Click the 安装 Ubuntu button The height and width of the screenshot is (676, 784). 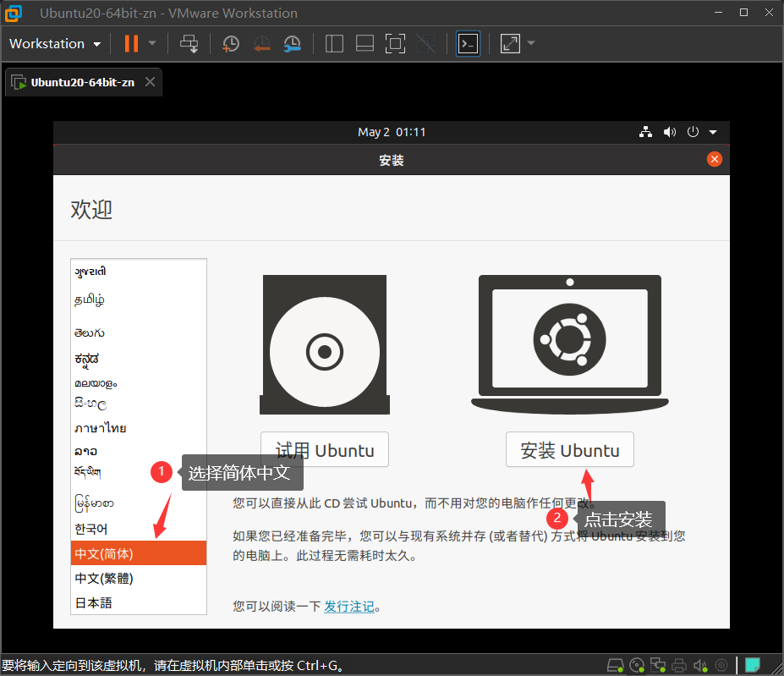tap(569, 450)
